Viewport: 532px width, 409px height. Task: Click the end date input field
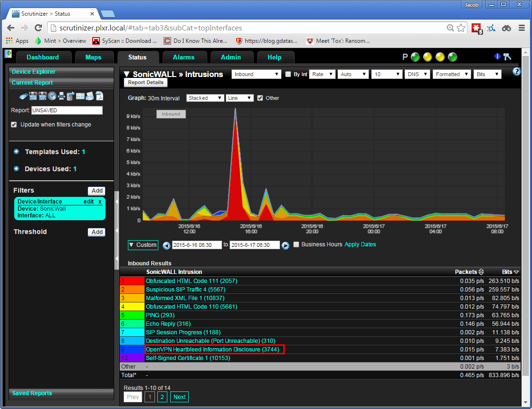click(254, 245)
